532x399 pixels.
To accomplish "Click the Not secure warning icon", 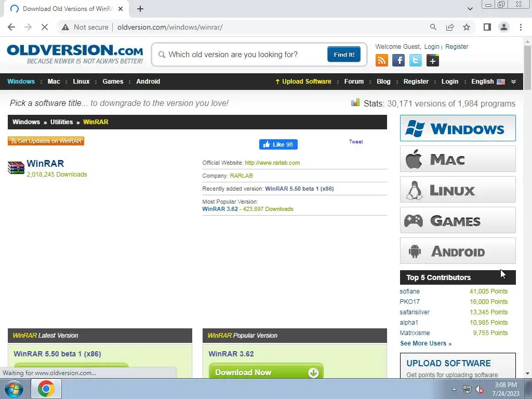I will click(x=65, y=27).
